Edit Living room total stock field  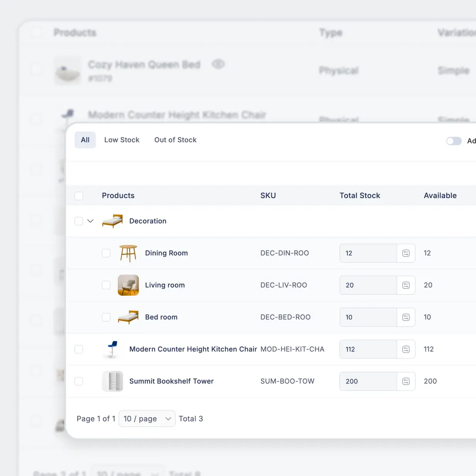click(x=368, y=285)
